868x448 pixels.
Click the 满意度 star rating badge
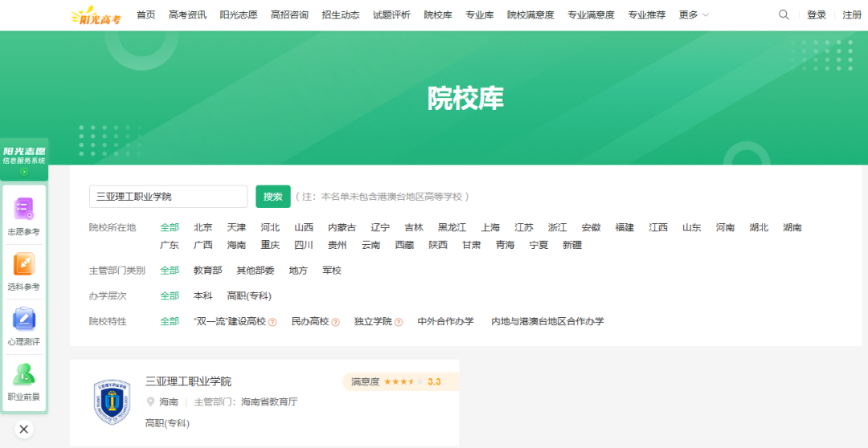point(400,381)
